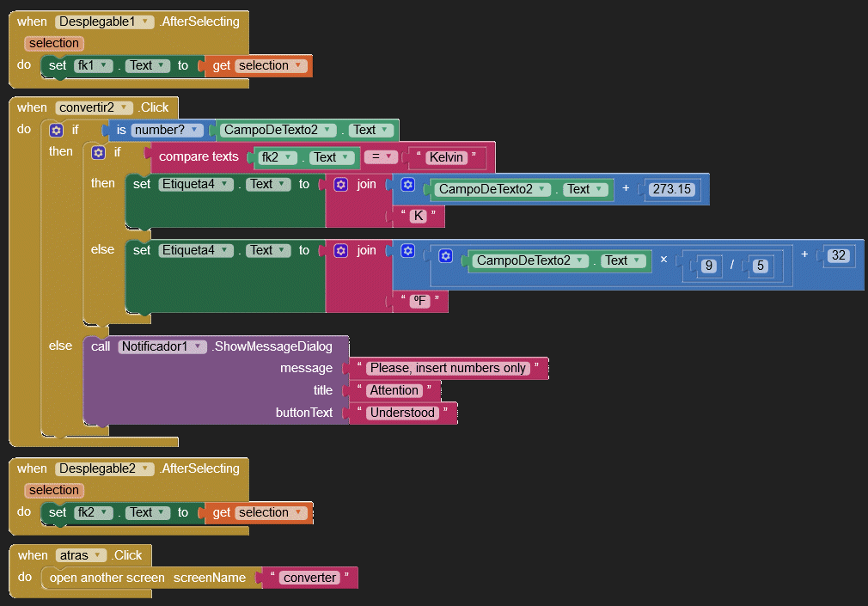This screenshot has width=868, height=606.
Task: Edit the number 32 value block
Action: click(838, 254)
